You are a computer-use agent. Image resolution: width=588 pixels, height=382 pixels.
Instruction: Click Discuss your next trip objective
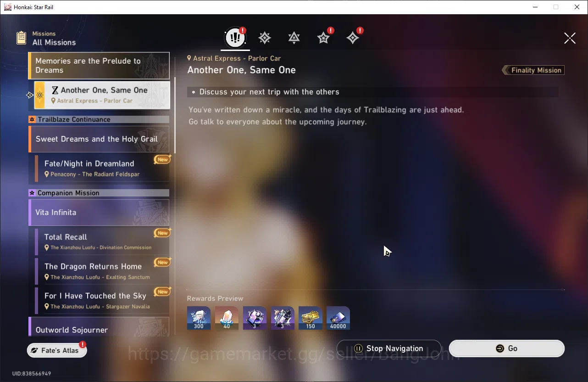pyautogui.click(x=269, y=92)
